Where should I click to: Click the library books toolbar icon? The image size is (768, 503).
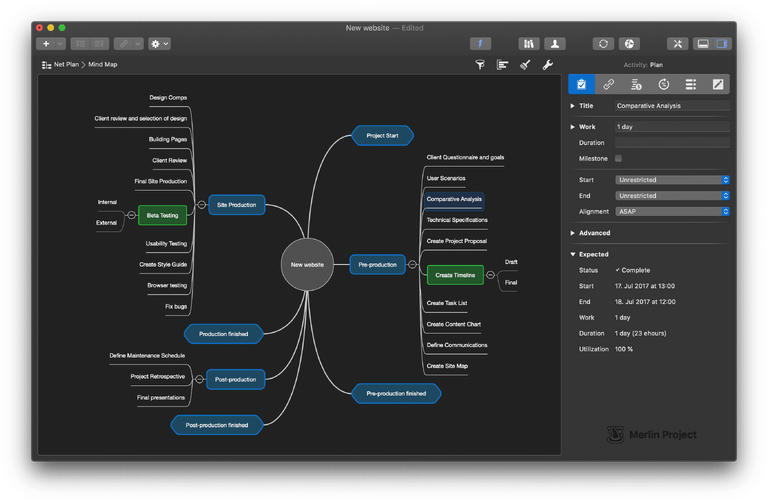click(529, 44)
